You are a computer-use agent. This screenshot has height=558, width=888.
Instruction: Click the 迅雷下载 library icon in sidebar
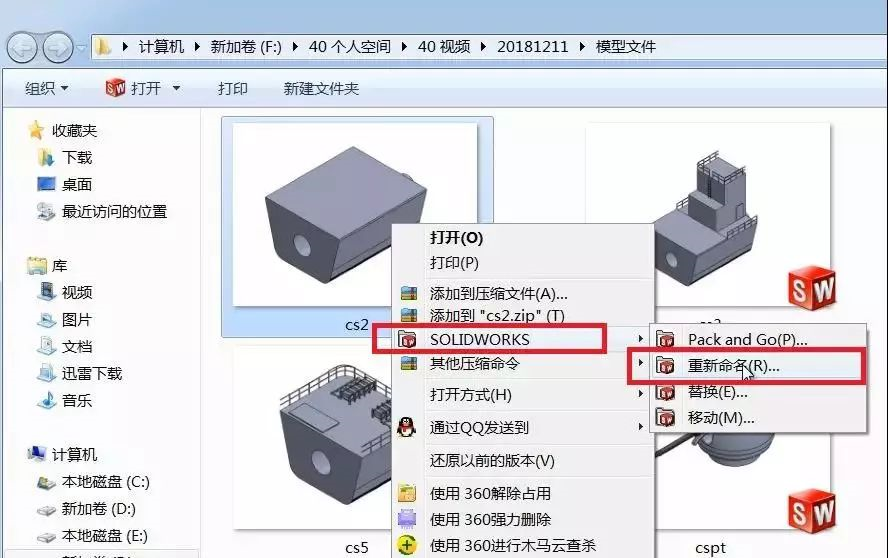pyautogui.click(x=46, y=373)
